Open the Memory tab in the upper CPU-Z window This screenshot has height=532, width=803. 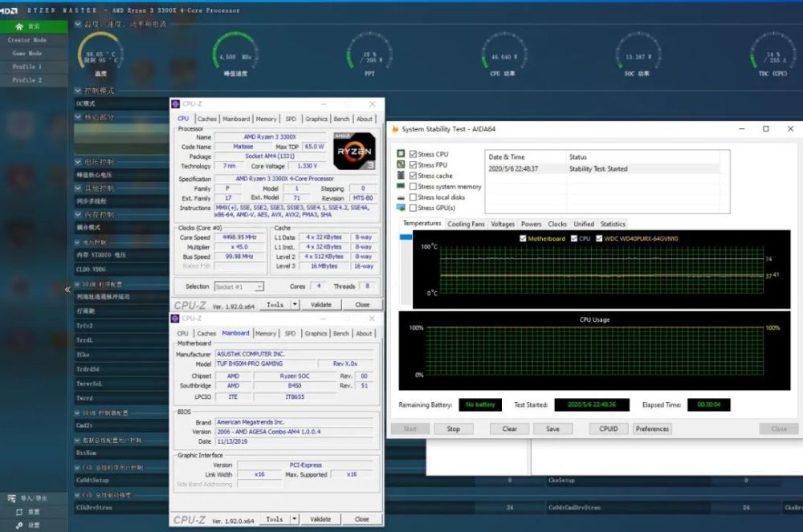pyautogui.click(x=266, y=119)
